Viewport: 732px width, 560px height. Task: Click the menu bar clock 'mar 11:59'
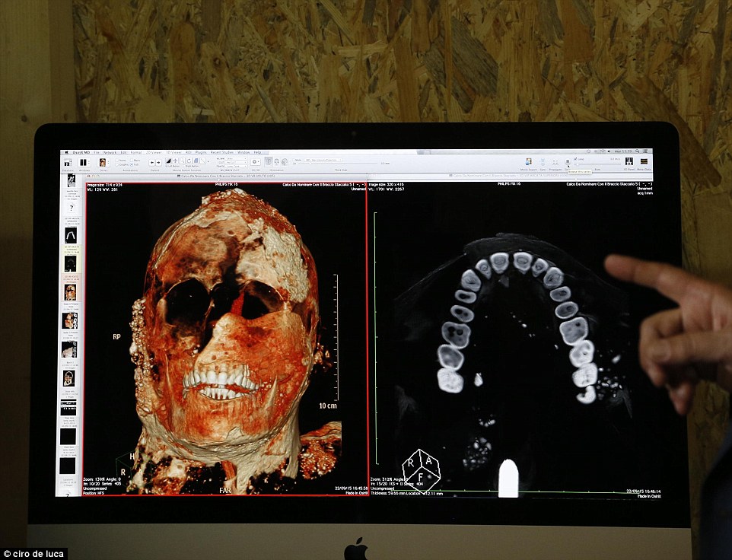click(x=623, y=151)
